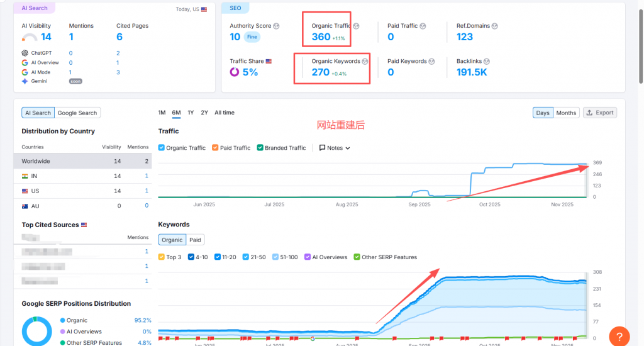The image size is (644, 346).
Task: Click the ChatGPT icon in AI Search
Action: 25,53
